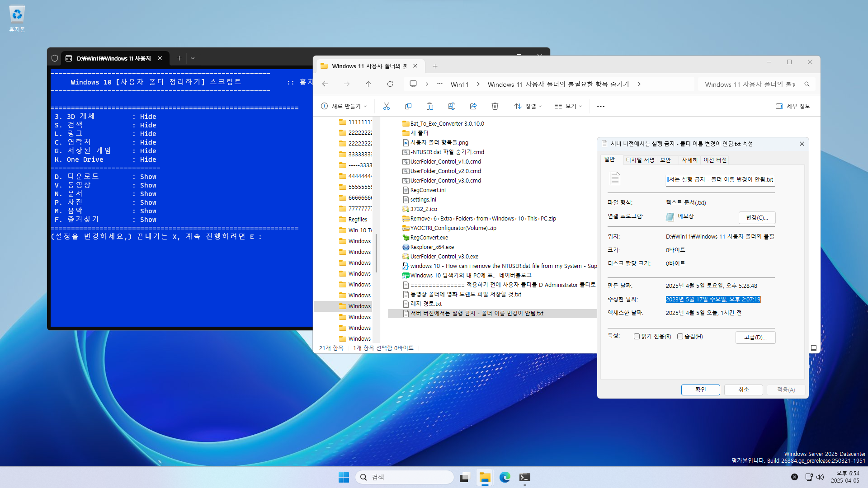The height and width of the screenshot is (488, 868).
Task: Go forward with the Explorer forward arrow
Action: (x=347, y=84)
